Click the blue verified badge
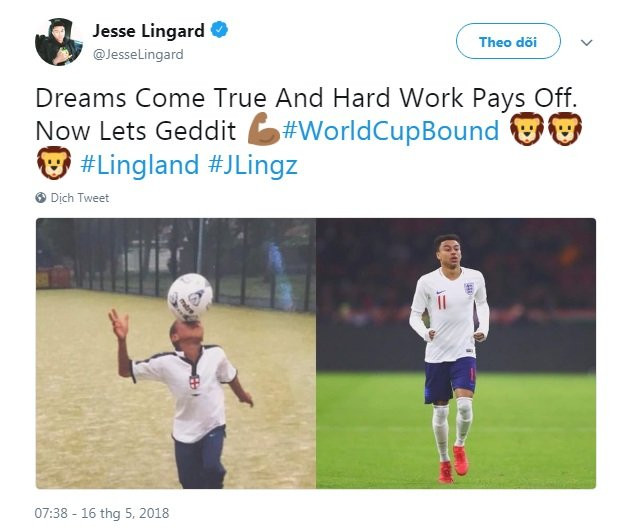The height and width of the screenshot is (530, 629). [219, 30]
